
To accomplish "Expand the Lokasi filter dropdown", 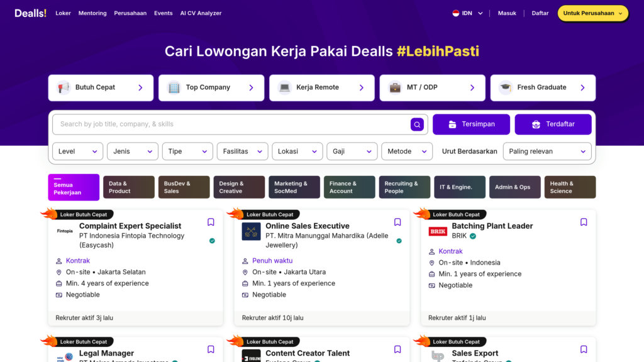I will tap(298, 151).
